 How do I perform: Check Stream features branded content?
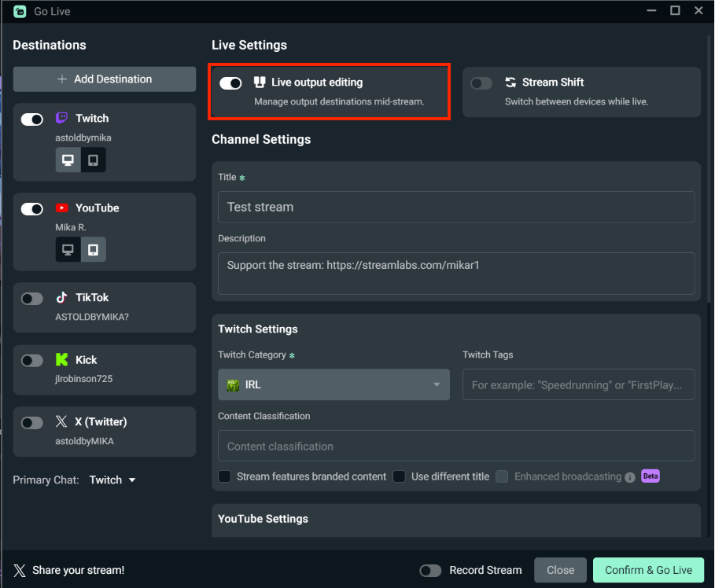coord(224,476)
